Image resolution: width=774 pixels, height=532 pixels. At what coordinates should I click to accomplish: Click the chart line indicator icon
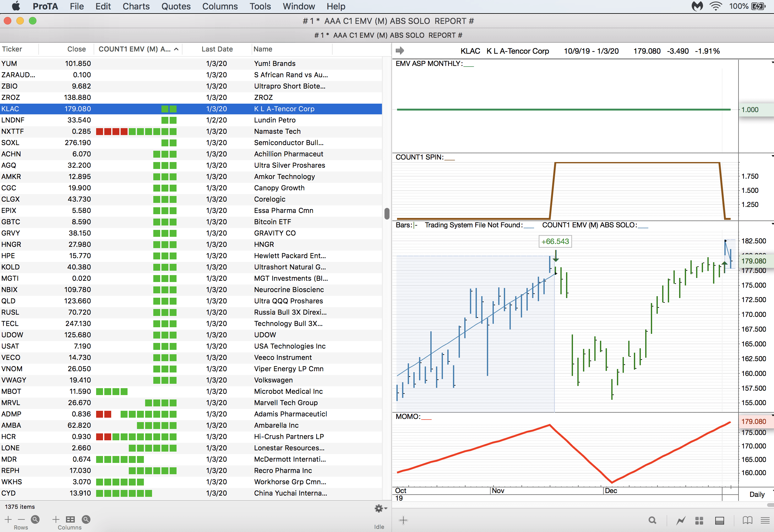(x=681, y=520)
